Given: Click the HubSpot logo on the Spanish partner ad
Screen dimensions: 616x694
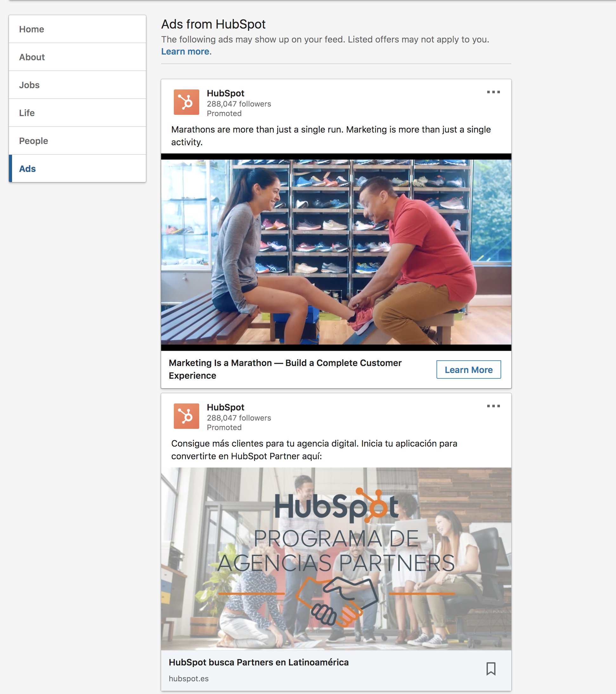Looking at the screenshot, I should click(x=187, y=416).
